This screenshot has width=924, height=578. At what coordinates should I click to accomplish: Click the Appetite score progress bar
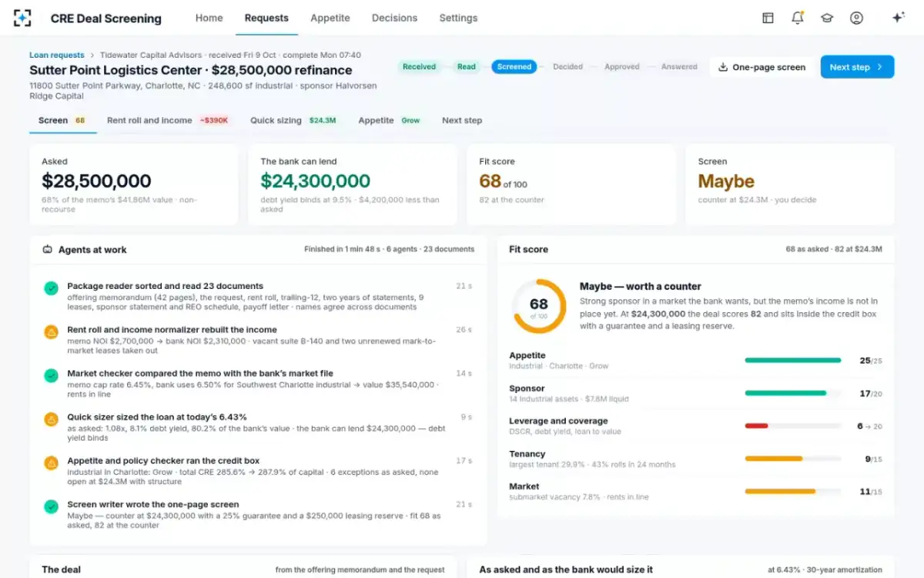click(x=793, y=360)
